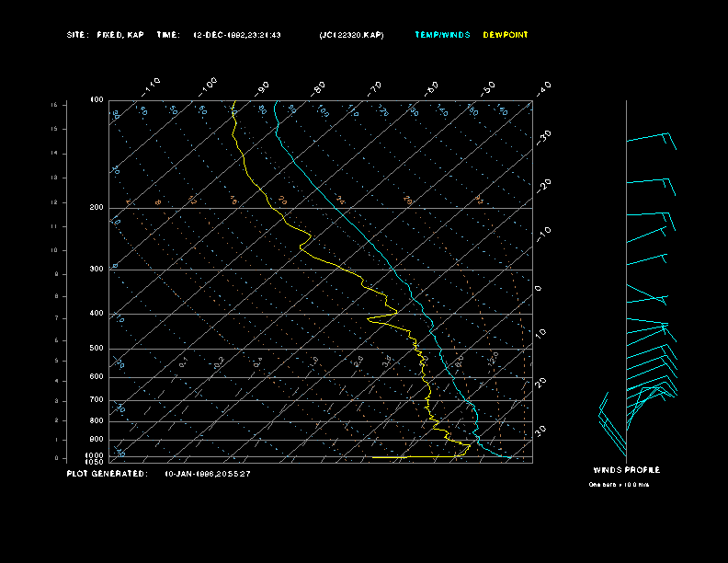The width and height of the screenshot is (728, 563).
Task: Click the 'One barb = 10.0 m/s' note
Action: click(619, 485)
